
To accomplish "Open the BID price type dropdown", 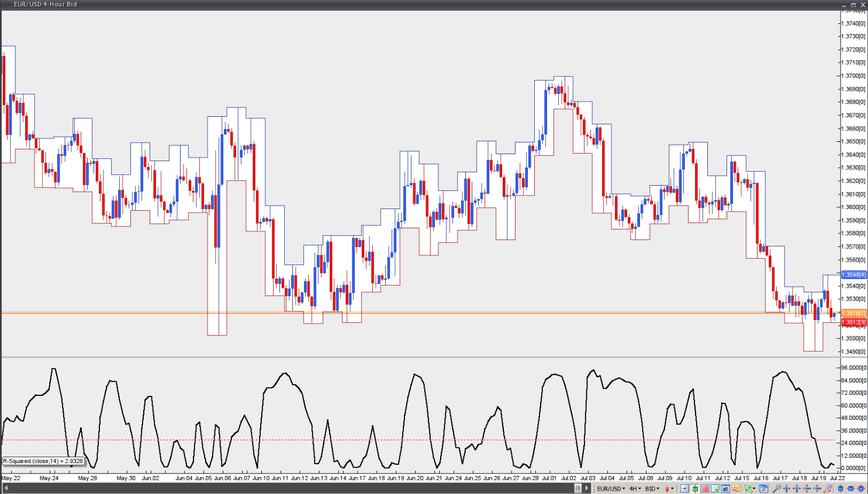I will click(652, 489).
